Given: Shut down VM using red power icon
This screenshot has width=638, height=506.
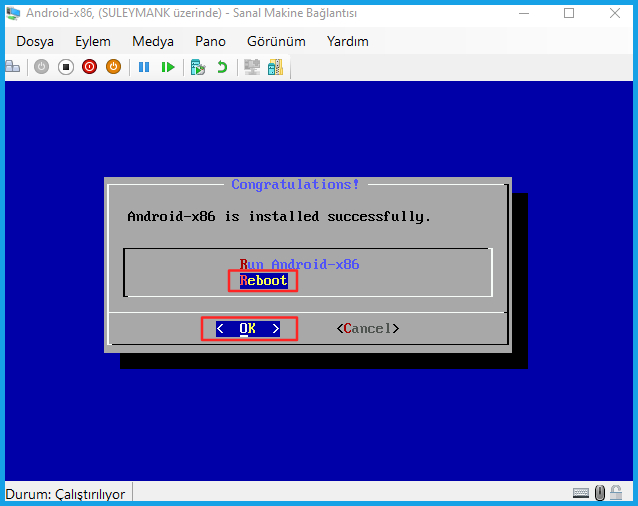Looking at the screenshot, I should pyautogui.click(x=90, y=67).
